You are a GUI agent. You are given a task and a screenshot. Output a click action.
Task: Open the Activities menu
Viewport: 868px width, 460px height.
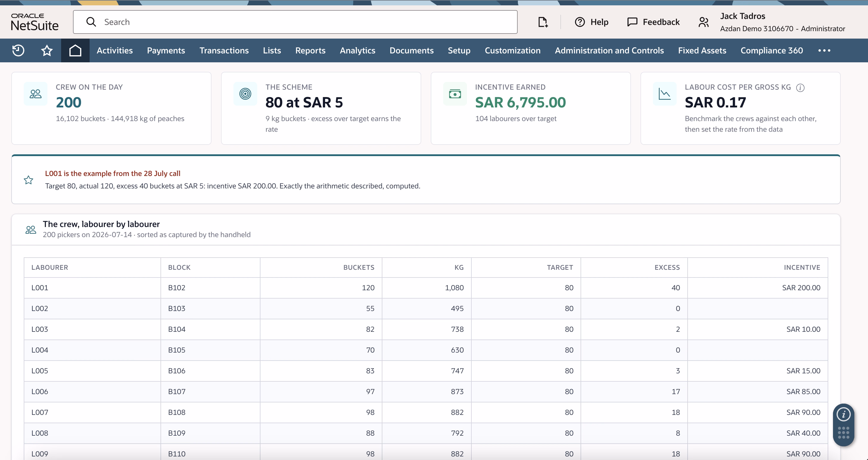[x=115, y=50]
